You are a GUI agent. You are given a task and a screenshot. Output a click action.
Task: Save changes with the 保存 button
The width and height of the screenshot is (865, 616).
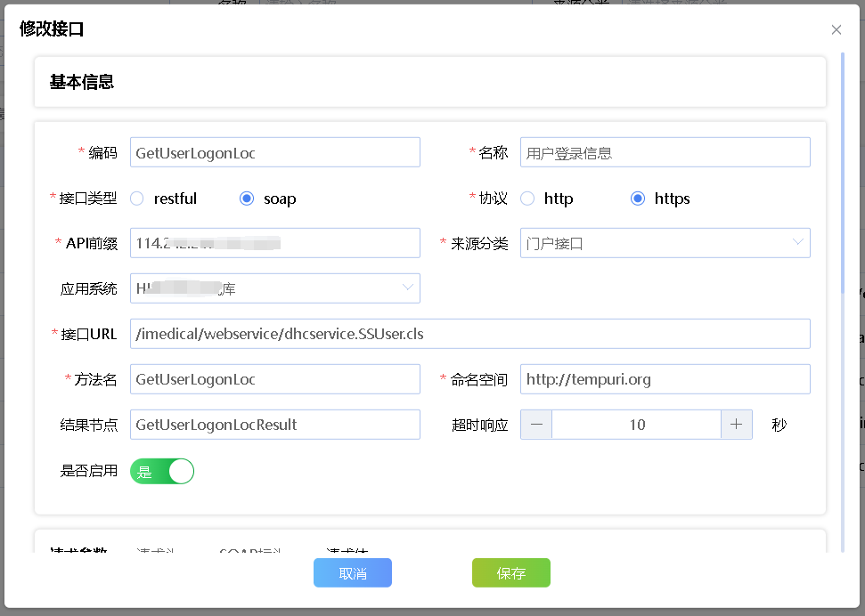[510, 573]
